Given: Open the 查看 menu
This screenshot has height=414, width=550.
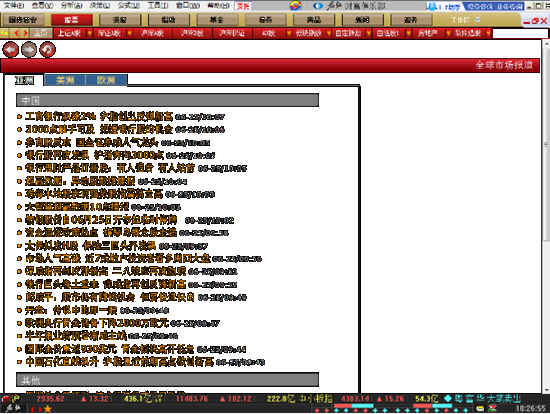Looking at the screenshot, I should point(42,6).
